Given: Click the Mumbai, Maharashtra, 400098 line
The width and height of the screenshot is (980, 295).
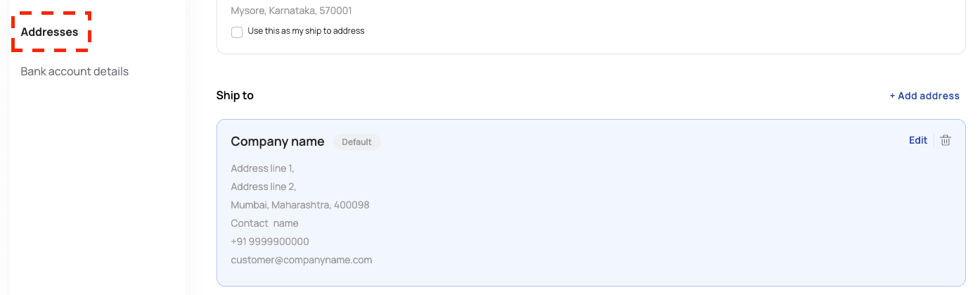Looking at the screenshot, I should click(300, 205).
